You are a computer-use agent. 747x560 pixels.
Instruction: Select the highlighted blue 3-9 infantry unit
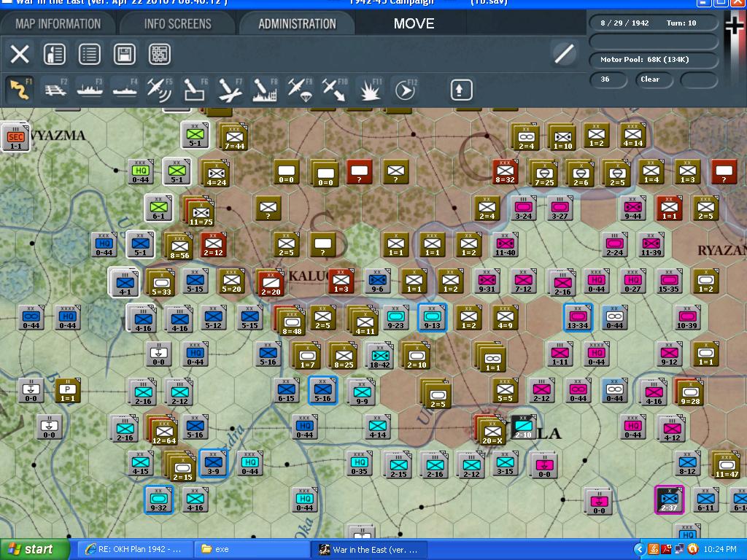[x=213, y=463]
